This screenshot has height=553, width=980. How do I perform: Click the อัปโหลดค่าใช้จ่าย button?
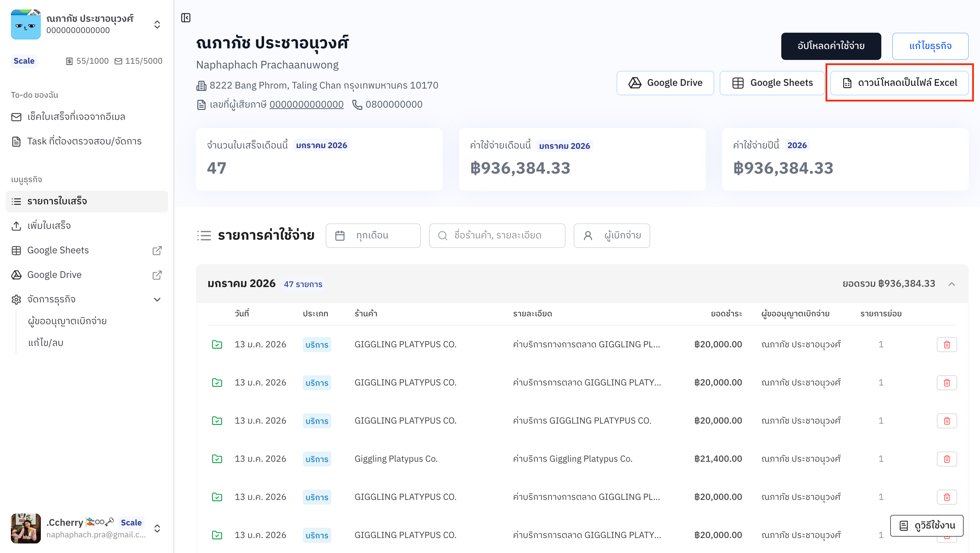tap(831, 46)
